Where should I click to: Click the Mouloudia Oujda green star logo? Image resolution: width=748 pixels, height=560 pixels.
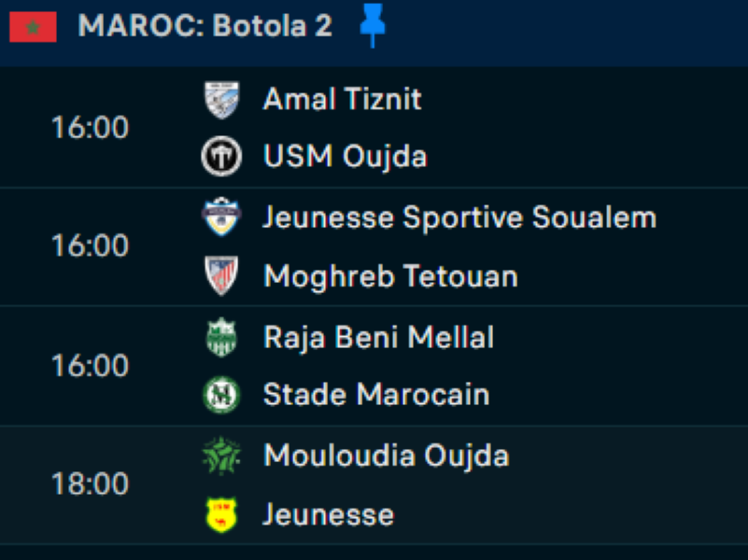point(221,456)
